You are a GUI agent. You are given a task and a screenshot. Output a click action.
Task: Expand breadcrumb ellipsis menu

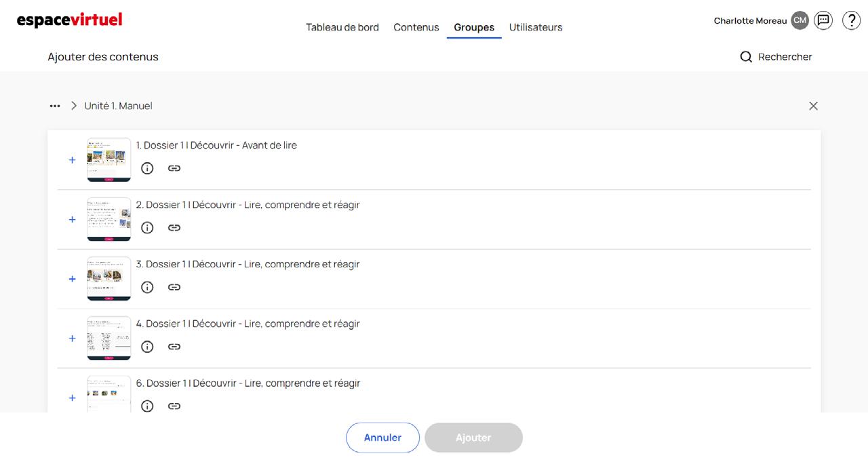pyautogui.click(x=55, y=106)
